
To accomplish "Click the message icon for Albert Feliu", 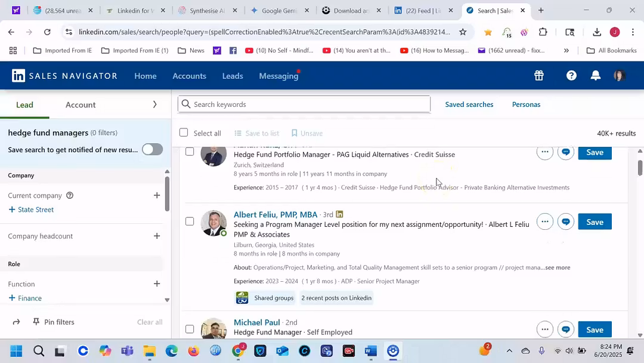I will coord(566,222).
